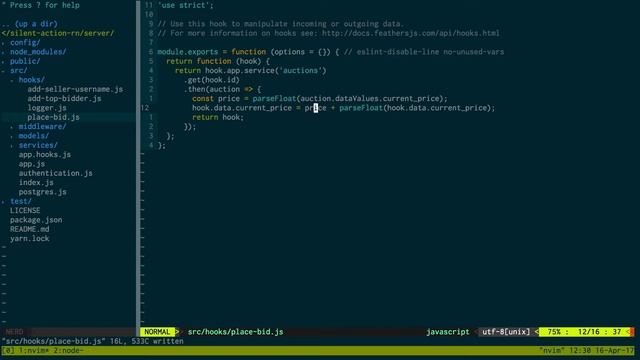Viewport: 640px width, 360px height.
Task: Click the written message in command line
Action: [x=93, y=341]
